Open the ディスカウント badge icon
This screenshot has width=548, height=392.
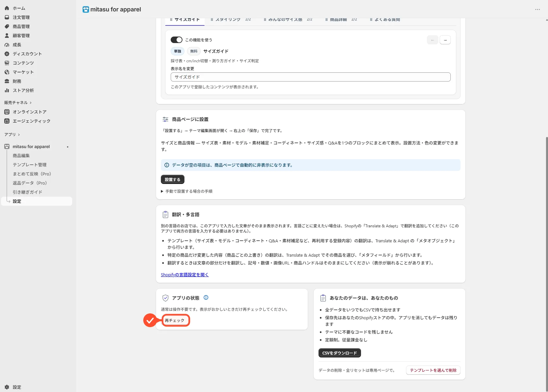pos(7,54)
